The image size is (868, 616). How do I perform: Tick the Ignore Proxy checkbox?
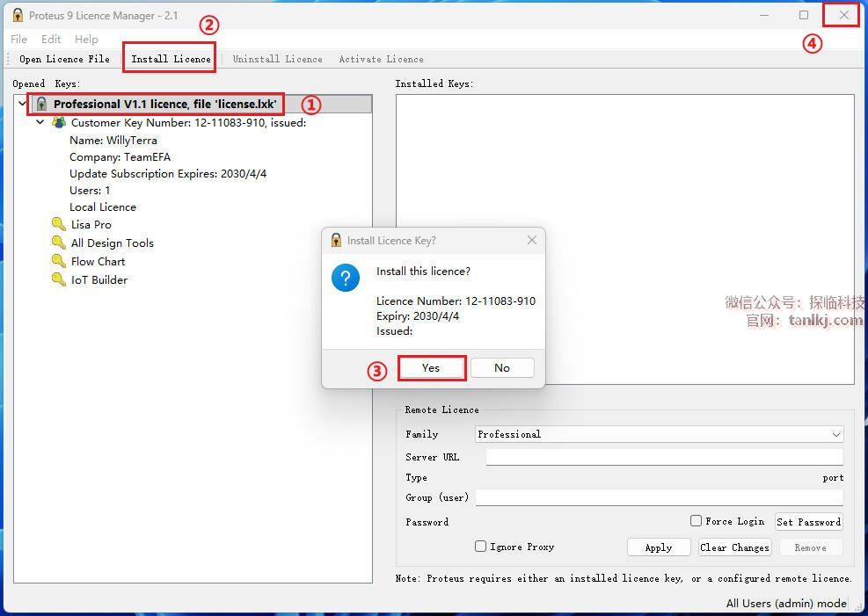tap(480, 546)
